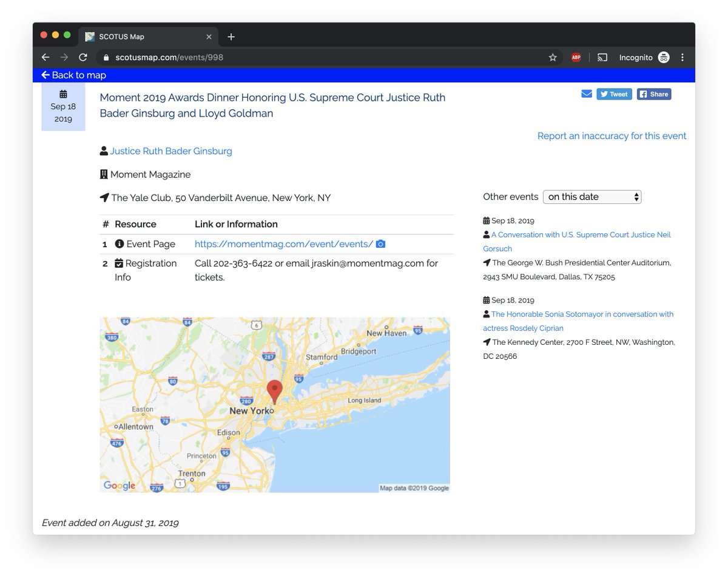The image size is (728, 578).
Task: Reload the page with the refresh icon
Action: point(83,57)
